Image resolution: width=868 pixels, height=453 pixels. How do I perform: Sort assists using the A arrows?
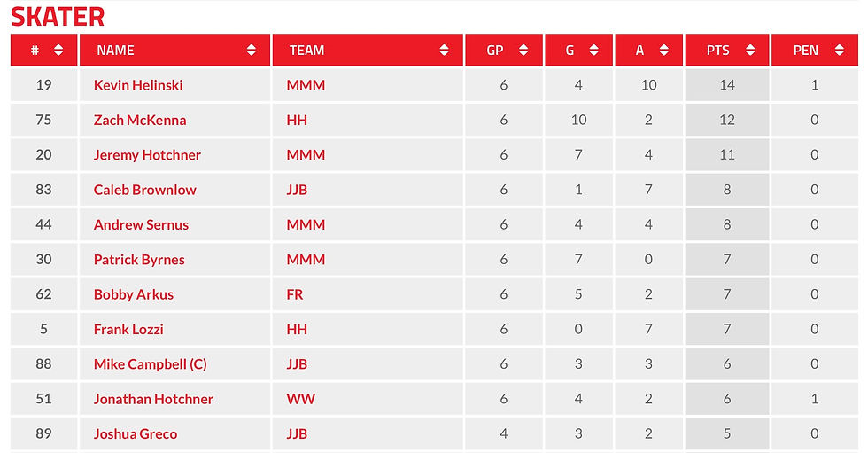coord(663,51)
